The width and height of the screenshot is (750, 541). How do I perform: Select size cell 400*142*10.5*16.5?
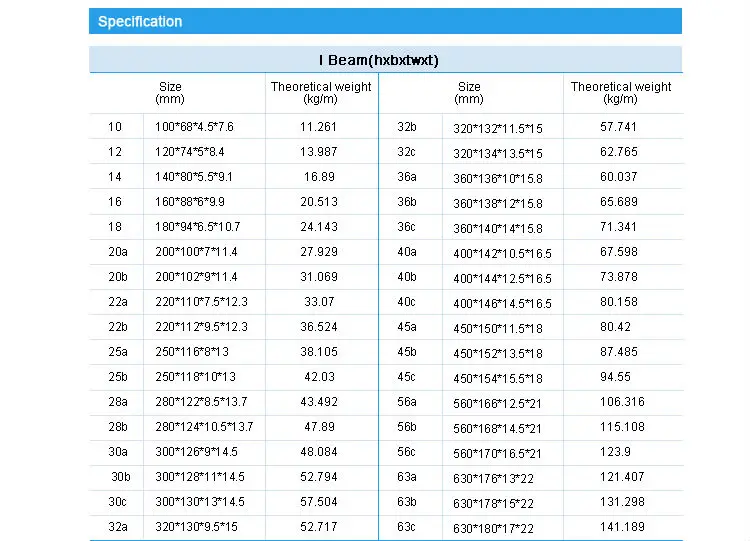502,253
